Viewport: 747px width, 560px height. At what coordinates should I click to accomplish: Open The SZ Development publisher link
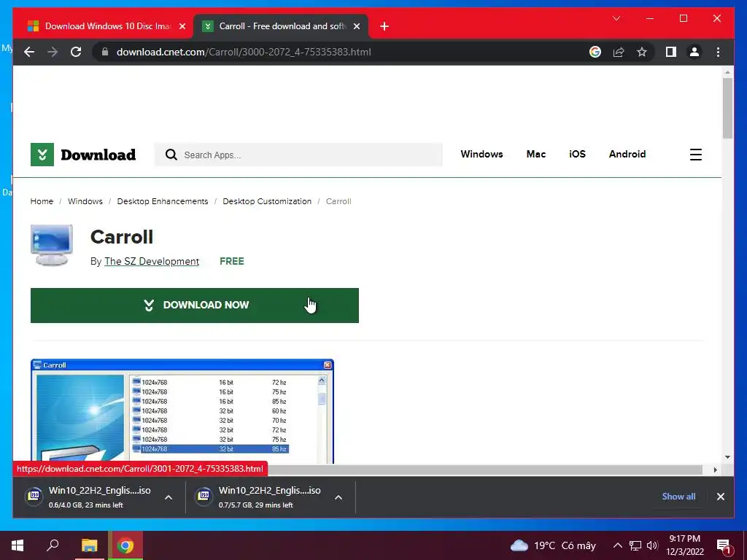[x=152, y=262]
